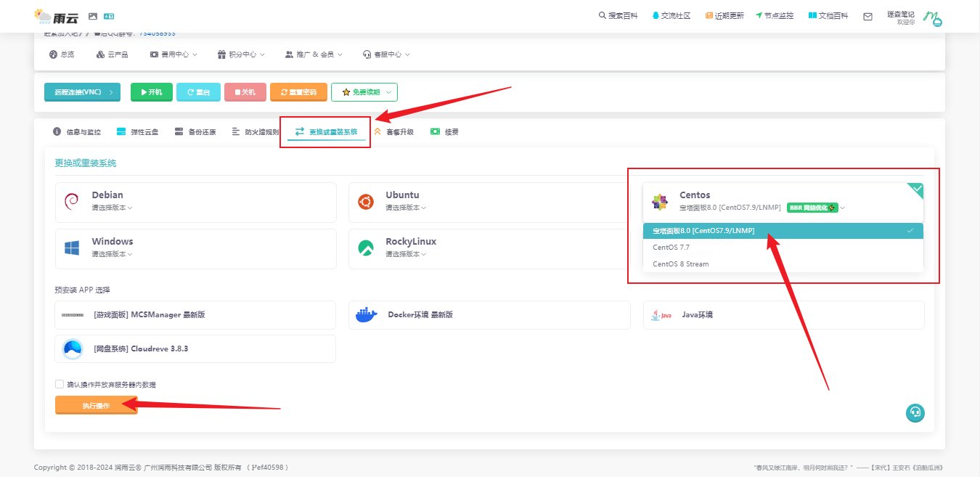Choose CentOS 8 Stream from the list

click(x=681, y=264)
